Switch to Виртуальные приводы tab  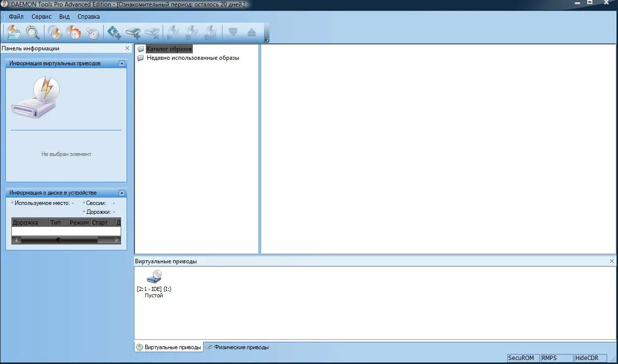click(x=169, y=347)
